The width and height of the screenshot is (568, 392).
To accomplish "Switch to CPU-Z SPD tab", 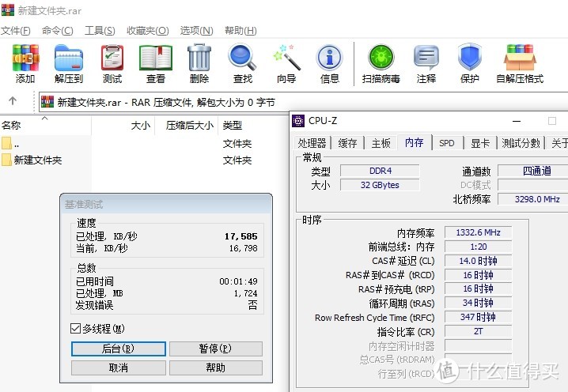I will tap(447, 143).
